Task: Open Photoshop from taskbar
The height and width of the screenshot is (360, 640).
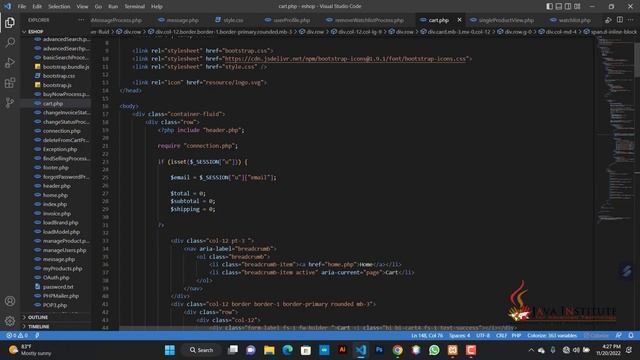Action: (x=379, y=350)
